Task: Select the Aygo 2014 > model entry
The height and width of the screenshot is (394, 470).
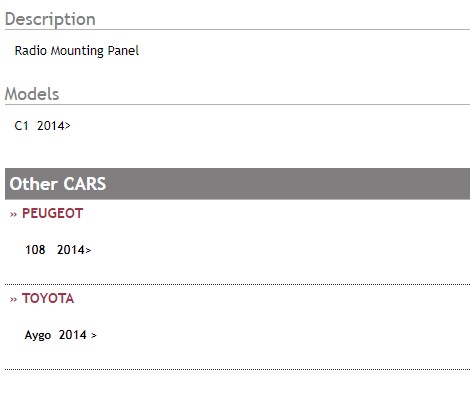Action: click(61, 335)
